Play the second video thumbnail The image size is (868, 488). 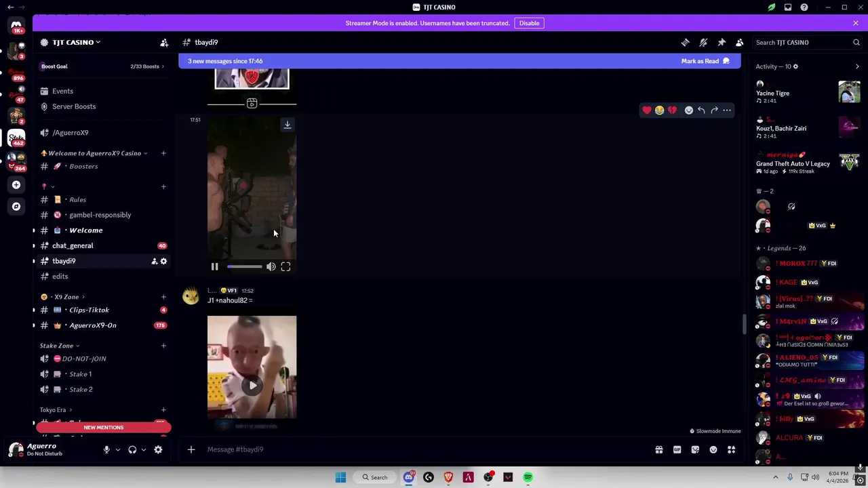tap(252, 385)
